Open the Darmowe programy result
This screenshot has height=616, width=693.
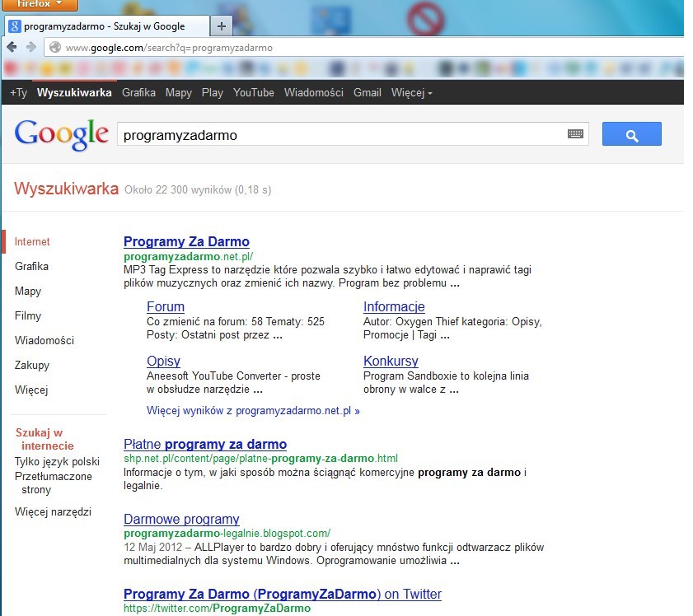click(x=181, y=519)
